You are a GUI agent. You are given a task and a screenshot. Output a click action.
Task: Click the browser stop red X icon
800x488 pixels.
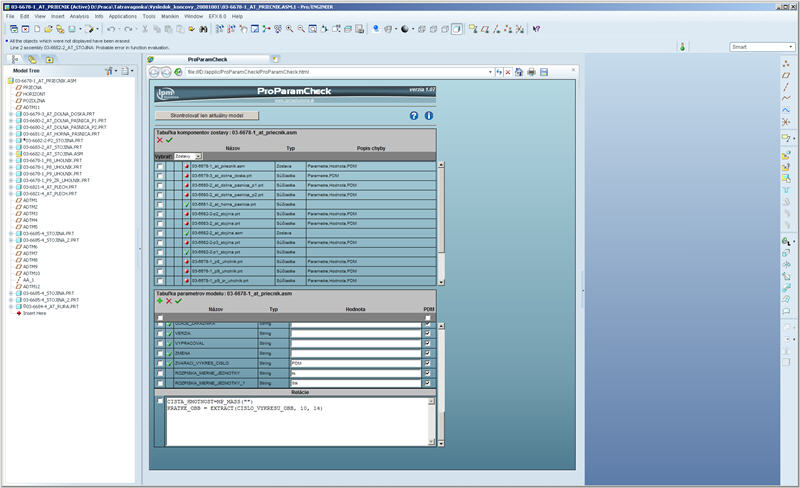click(x=508, y=72)
